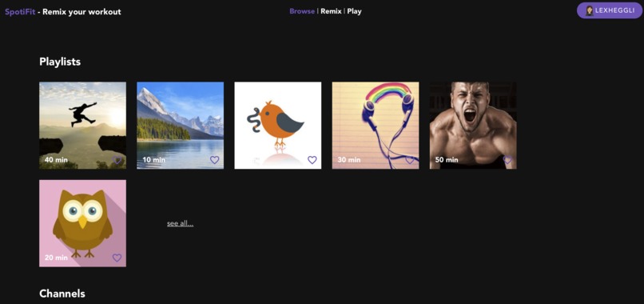Like the orange bird playlist via heart

tap(312, 160)
